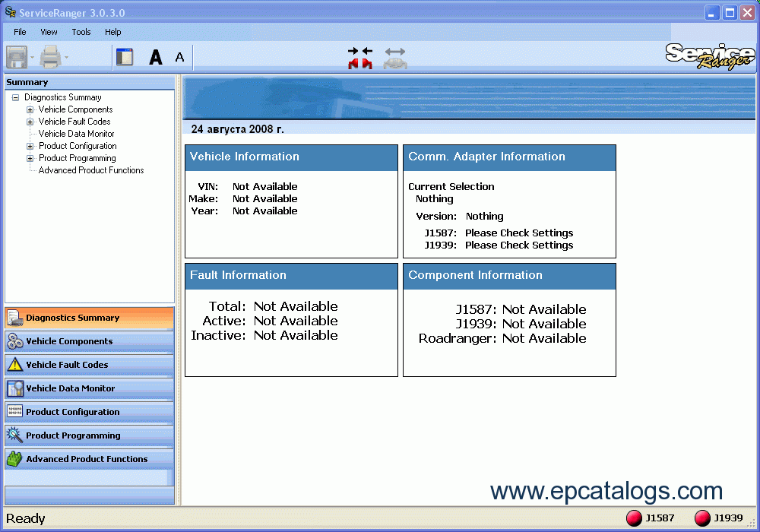Select Product Programming in the tree
Viewport: 760px width, 532px height.
[78, 158]
